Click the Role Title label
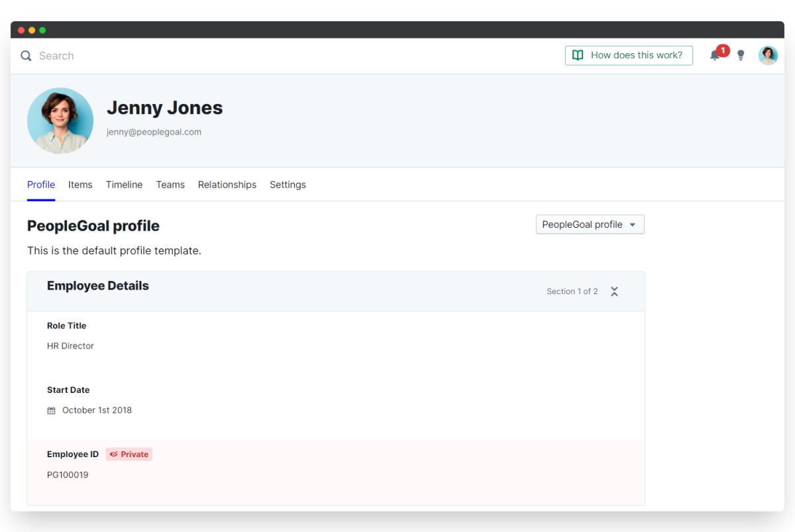Image resolution: width=795 pixels, height=532 pixels. pyautogui.click(x=66, y=326)
